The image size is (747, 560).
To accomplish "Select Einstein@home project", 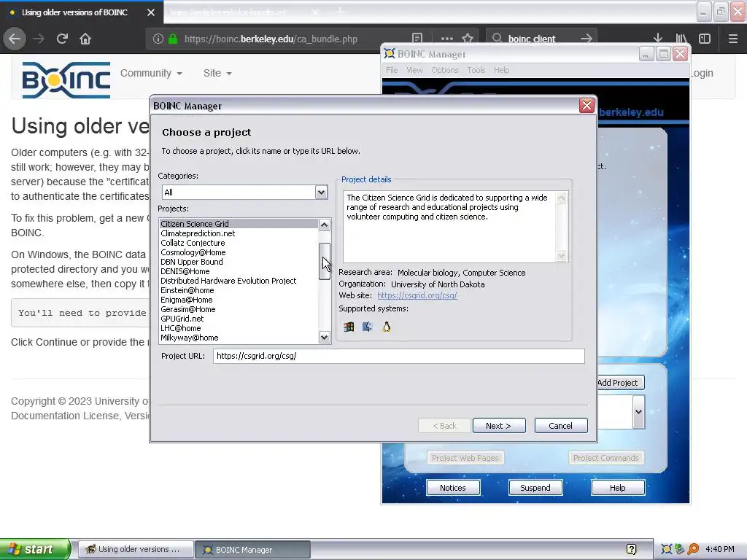I will 239,290.
